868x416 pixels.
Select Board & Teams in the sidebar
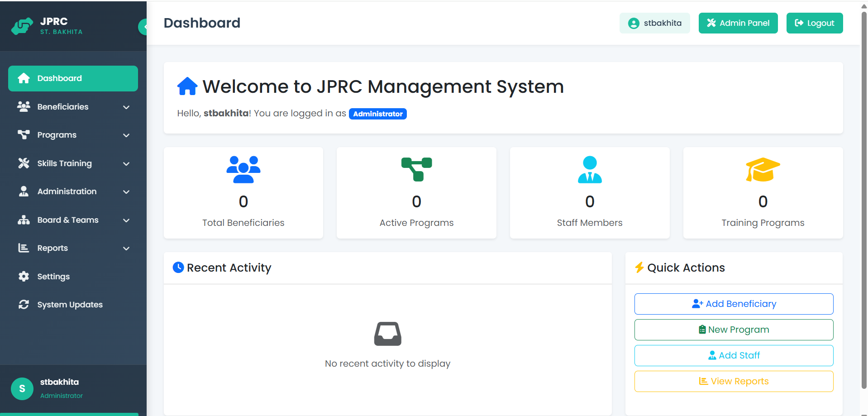pyautogui.click(x=67, y=220)
